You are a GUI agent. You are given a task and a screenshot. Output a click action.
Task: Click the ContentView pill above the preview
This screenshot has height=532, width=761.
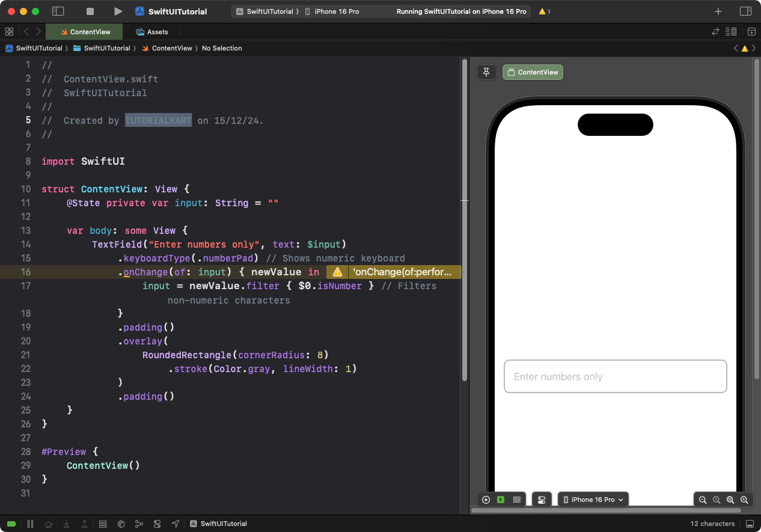pos(532,72)
